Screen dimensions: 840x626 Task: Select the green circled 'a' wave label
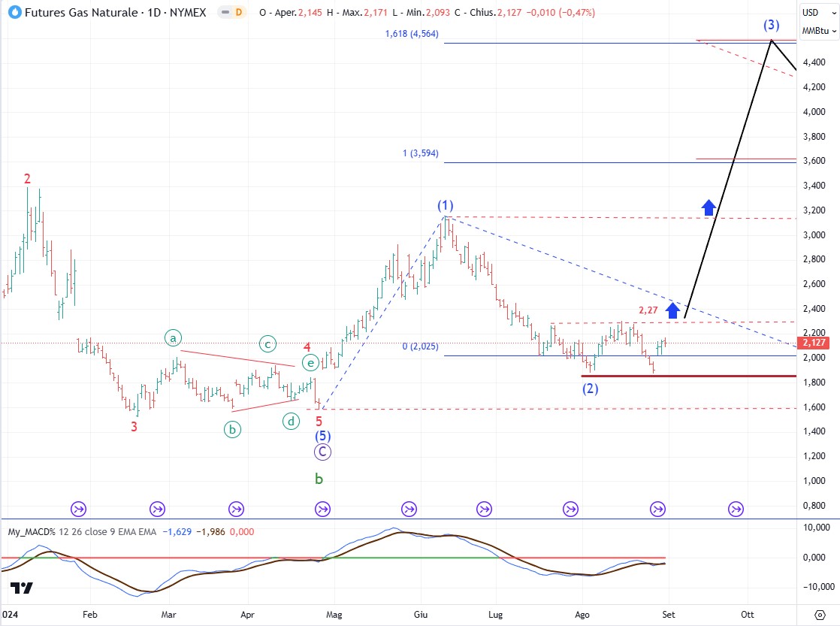coord(174,339)
